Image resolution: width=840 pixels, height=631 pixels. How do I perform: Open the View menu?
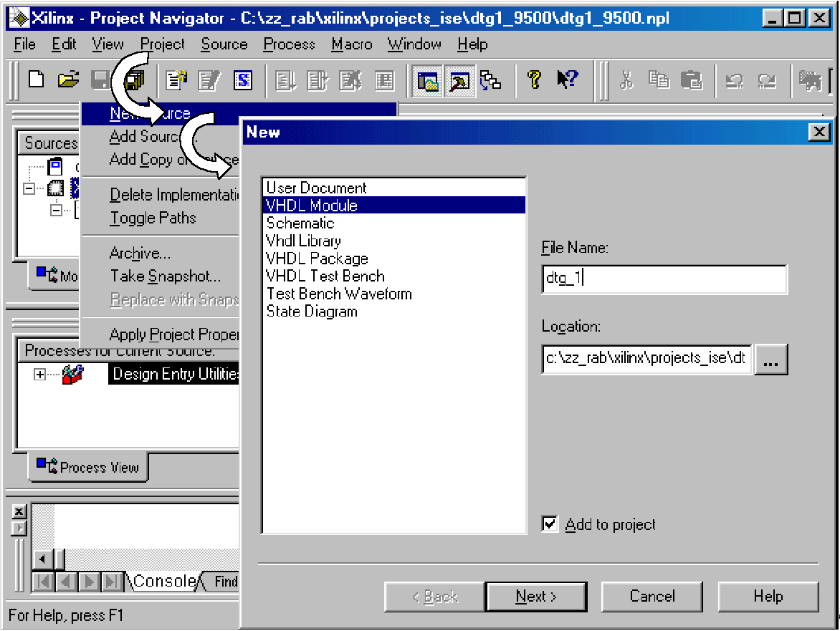click(108, 44)
